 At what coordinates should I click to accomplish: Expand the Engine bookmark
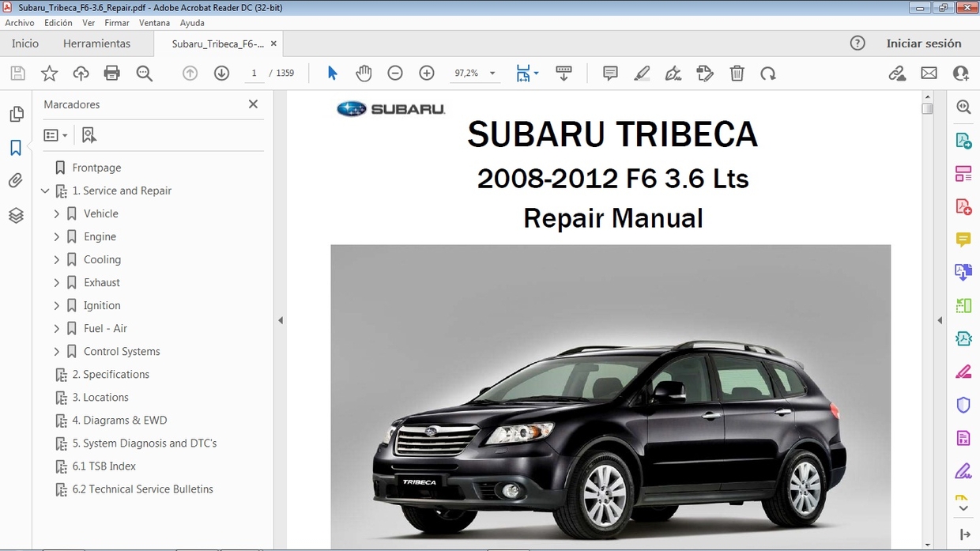point(56,236)
